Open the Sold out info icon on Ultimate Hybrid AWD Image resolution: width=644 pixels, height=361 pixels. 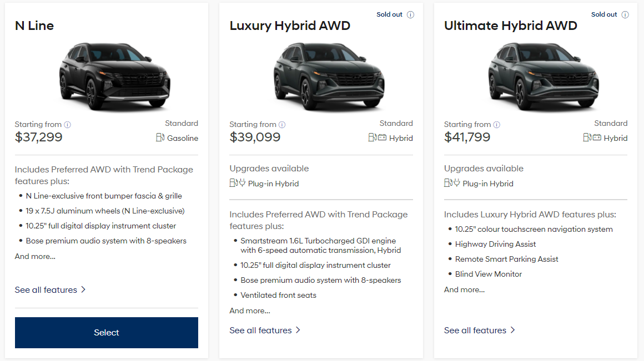pyautogui.click(x=625, y=15)
